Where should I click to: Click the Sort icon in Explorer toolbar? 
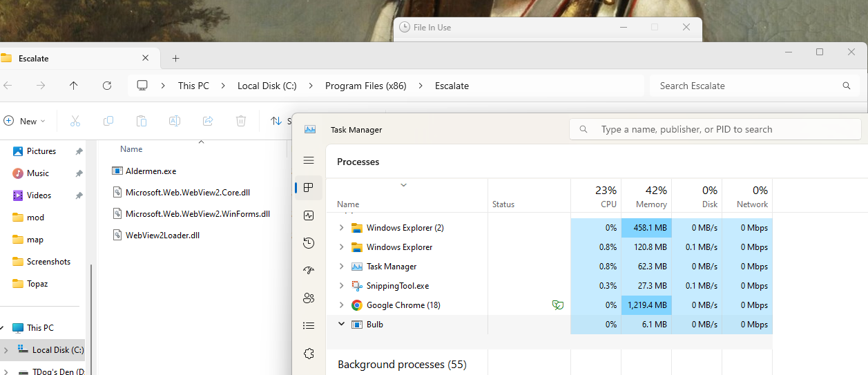(276, 121)
